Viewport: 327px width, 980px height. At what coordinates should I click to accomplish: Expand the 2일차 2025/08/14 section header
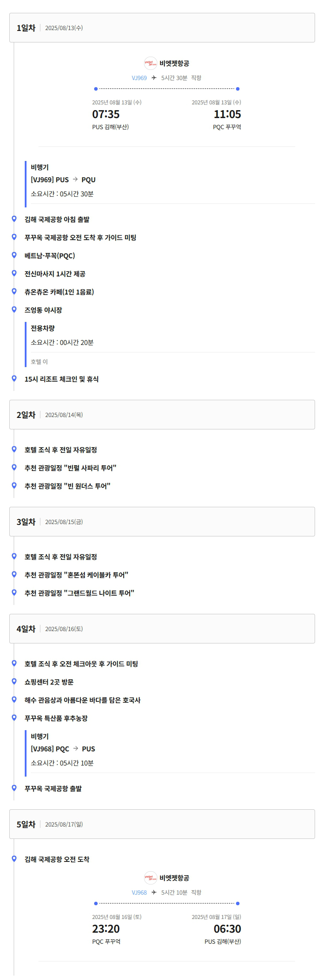coord(162,415)
